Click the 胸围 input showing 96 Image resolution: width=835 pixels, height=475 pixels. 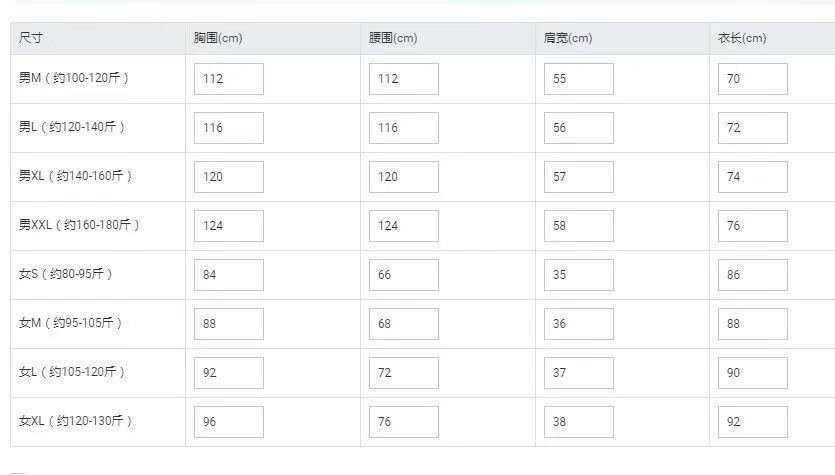pos(228,422)
